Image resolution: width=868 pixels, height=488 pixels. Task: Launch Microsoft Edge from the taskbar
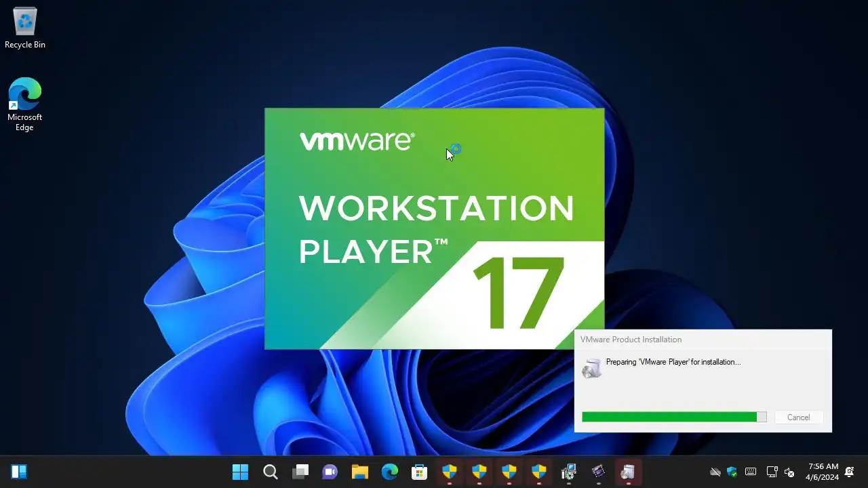click(389, 472)
